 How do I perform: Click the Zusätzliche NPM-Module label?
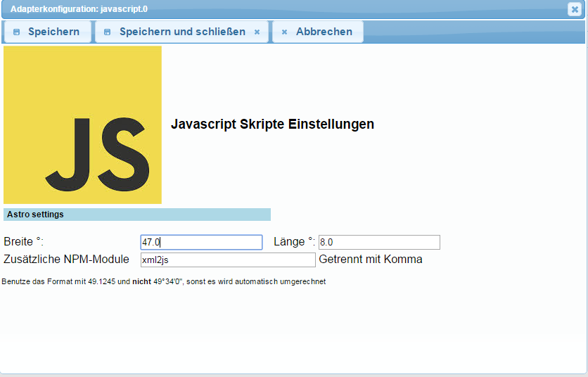pos(66,260)
